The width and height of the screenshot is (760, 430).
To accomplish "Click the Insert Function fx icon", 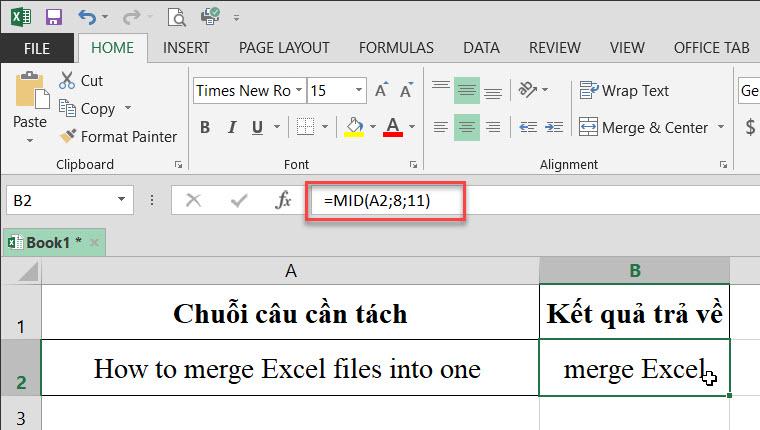I will pos(283,200).
